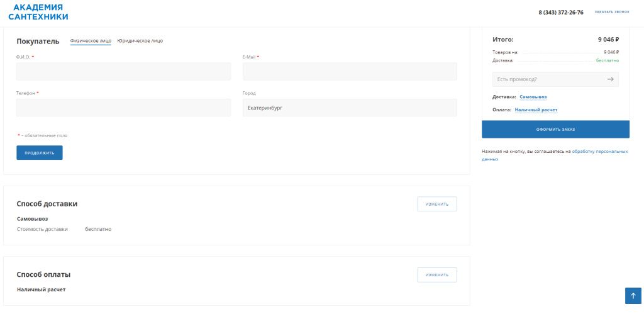
Task: Click the Есть промокод? input field
Action: point(547,79)
